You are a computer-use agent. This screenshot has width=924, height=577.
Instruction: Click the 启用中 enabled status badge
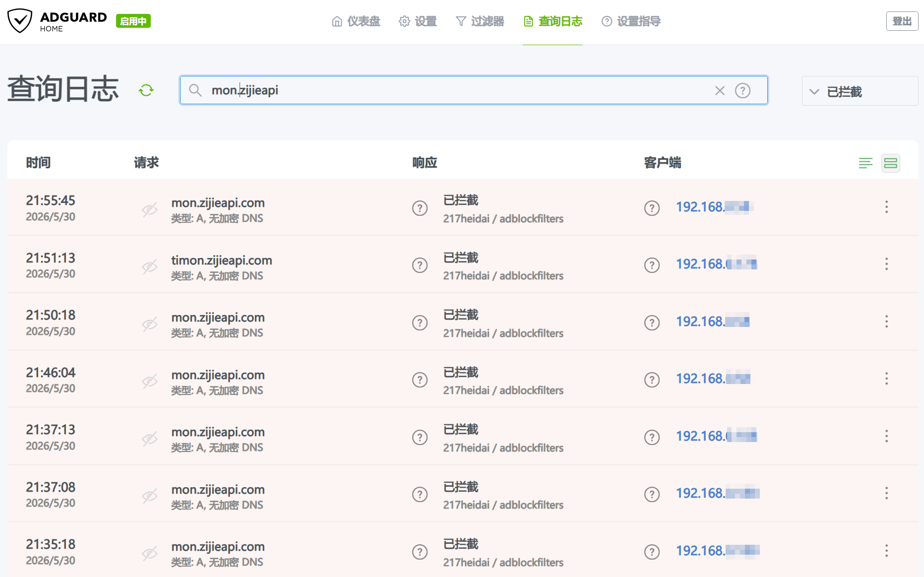133,21
